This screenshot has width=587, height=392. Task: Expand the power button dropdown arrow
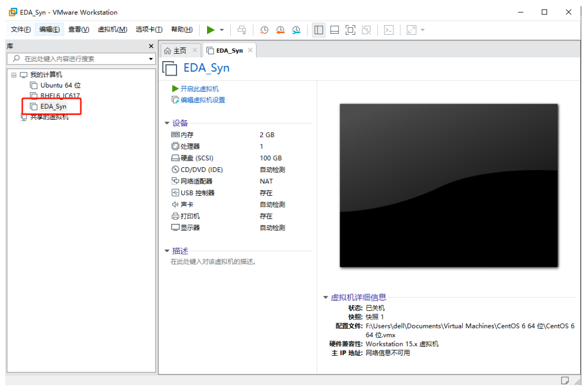(222, 30)
